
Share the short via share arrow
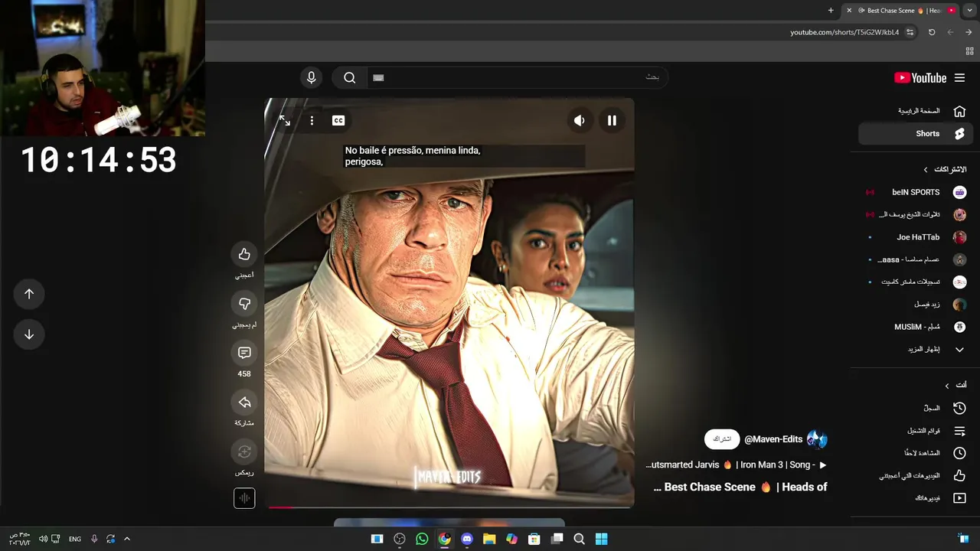pos(244,403)
